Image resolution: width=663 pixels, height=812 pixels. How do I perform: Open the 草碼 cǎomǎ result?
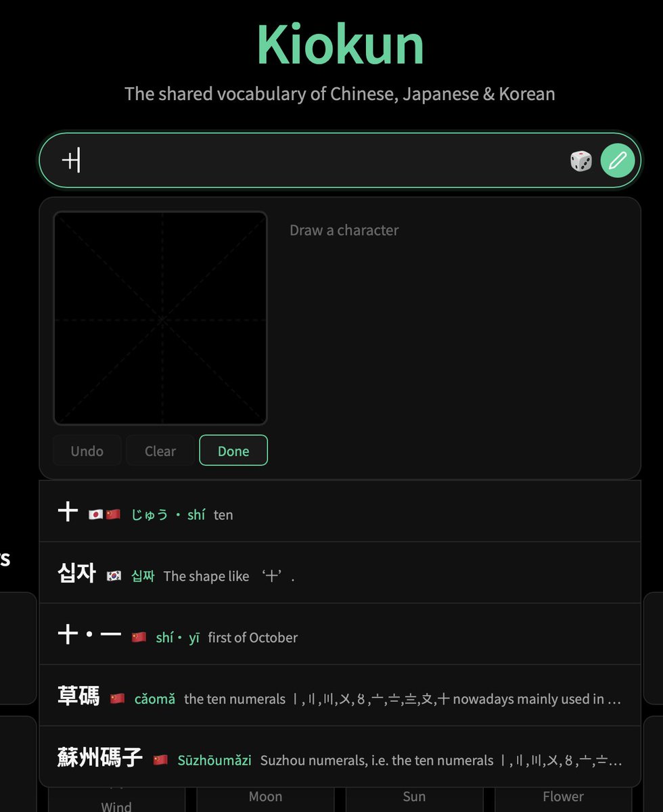pos(340,696)
